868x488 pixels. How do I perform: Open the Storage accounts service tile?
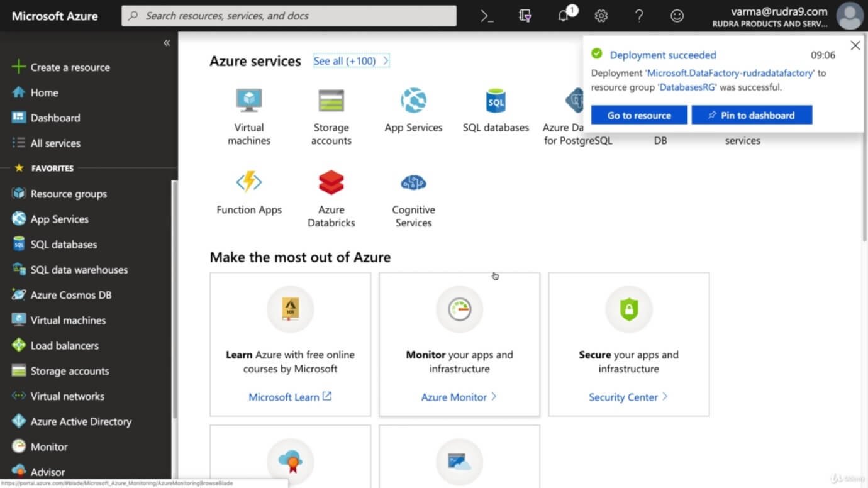(x=331, y=117)
